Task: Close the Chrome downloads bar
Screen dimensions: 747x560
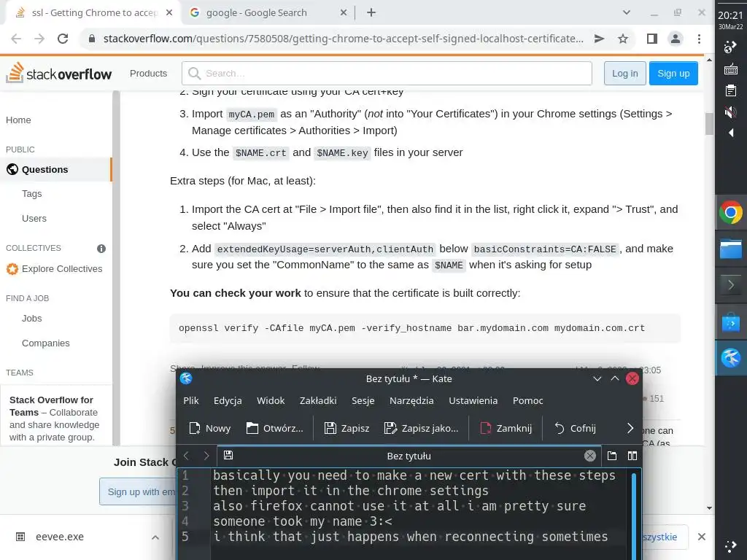Action: 701,537
